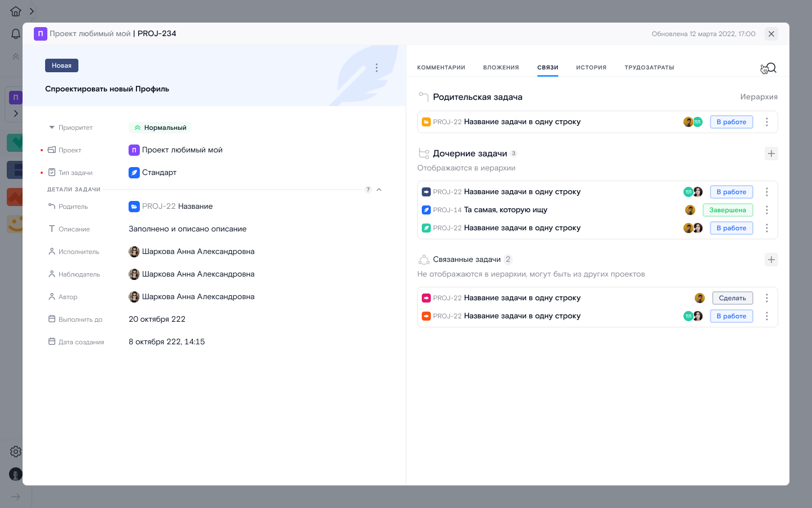Viewport: 812px width, 508px height.
Task: Click the task title Спроектировать новый Профиль
Action: pos(107,89)
